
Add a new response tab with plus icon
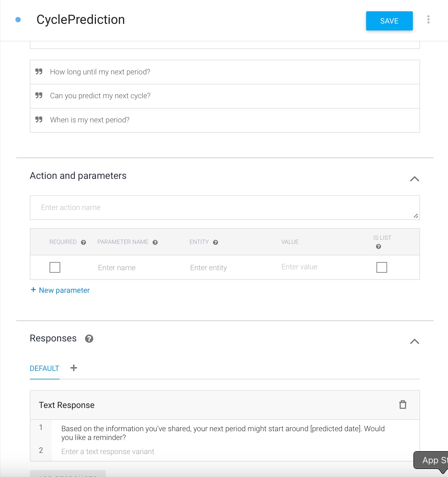pyautogui.click(x=74, y=368)
